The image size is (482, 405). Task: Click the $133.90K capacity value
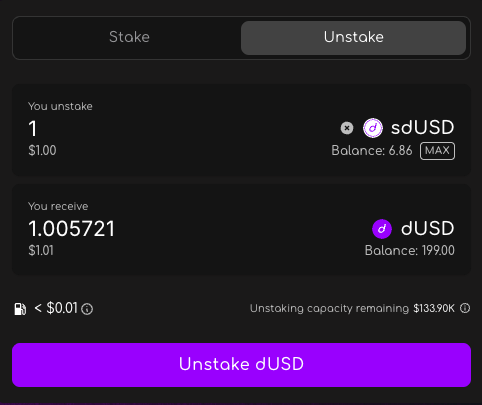(434, 309)
